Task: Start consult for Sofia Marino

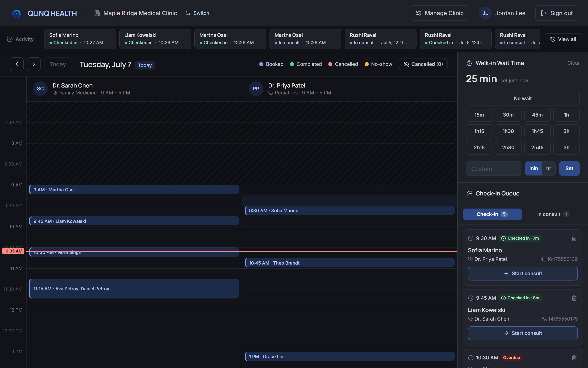Action: tap(523, 274)
